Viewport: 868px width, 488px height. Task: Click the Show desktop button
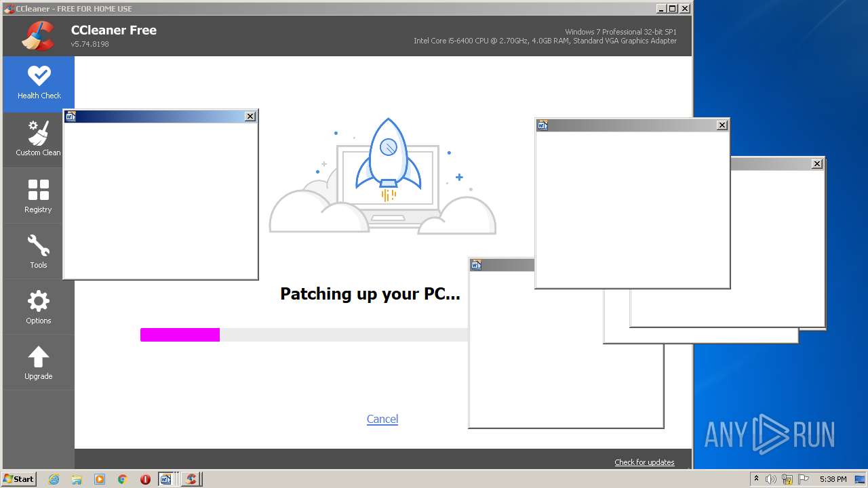860,479
